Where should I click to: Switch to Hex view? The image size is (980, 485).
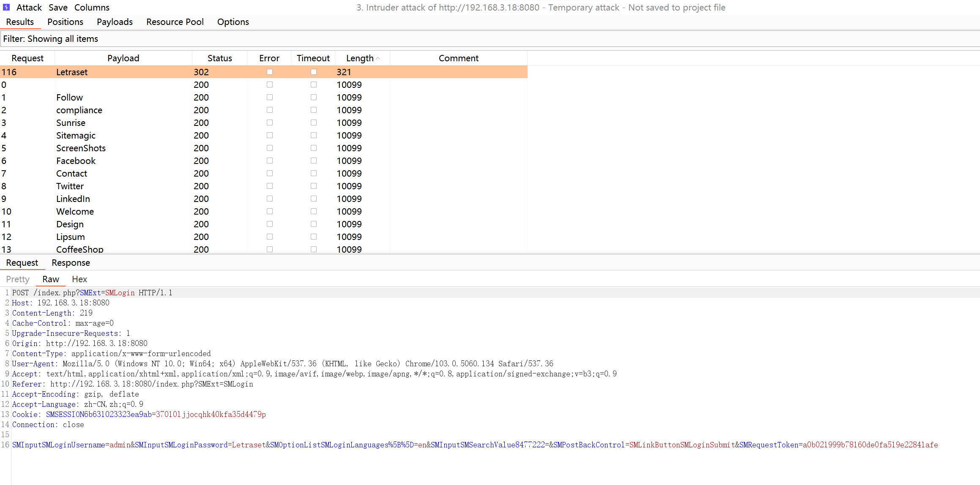coord(79,279)
